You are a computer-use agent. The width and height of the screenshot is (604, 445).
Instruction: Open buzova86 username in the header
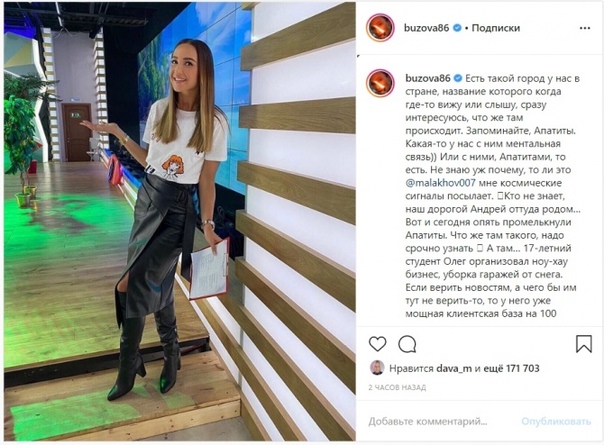point(426,28)
